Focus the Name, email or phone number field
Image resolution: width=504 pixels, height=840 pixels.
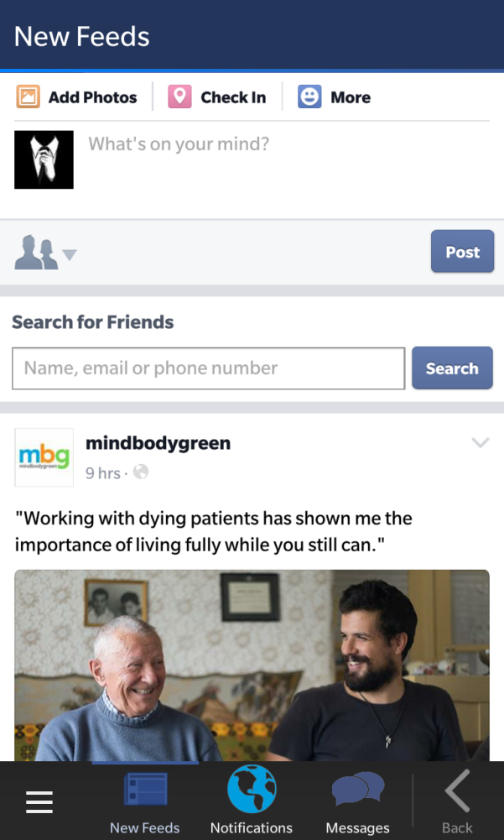[208, 368]
